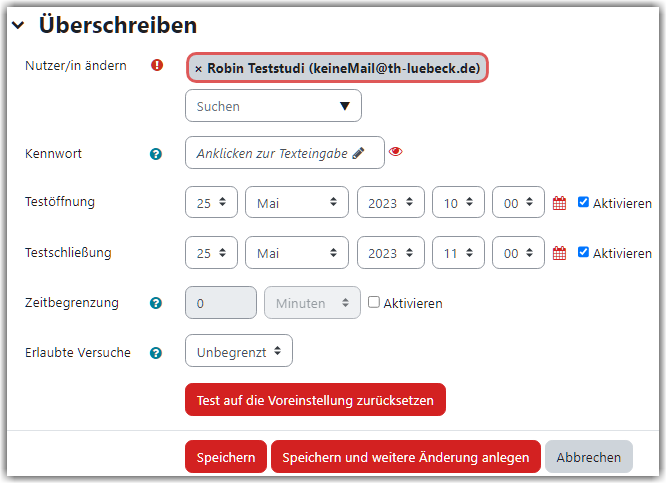Click Test auf die Voreinstellung zurücksetzen
This screenshot has height=484, width=667.
tap(315, 399)
